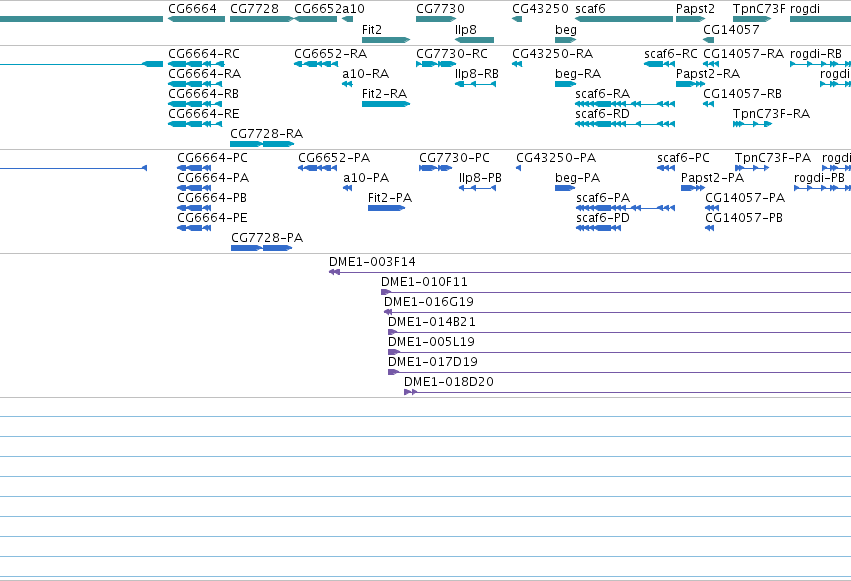851x581 pixels.
Task: Select the CG43250-RA transcript label
Action: (552, 54)
